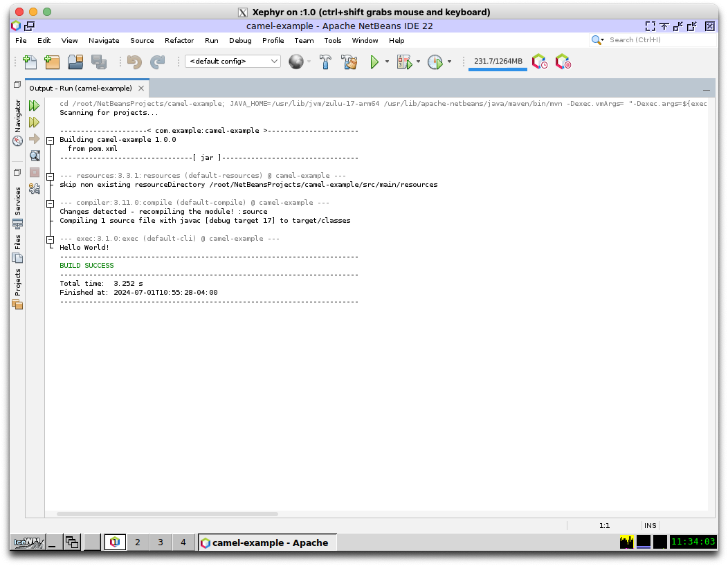Click the Save All toolbar icon

99,62
